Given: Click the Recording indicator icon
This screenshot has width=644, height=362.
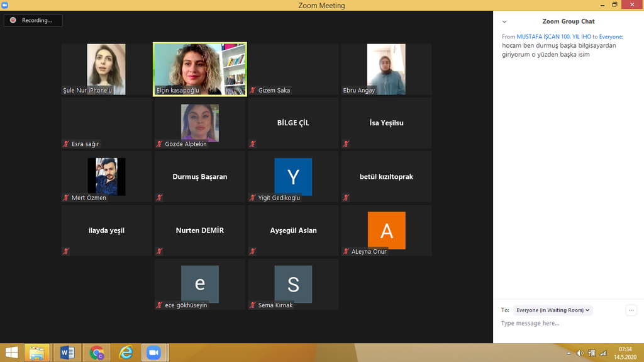Looking at the screenshot, I should pyautogui.click(x=13, y=21).
